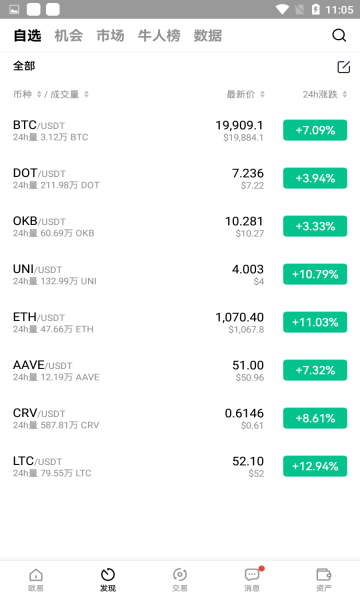This screenshot has height=600, width=360.
Task: Open the UNI/USDT pair row
Action: pyautogui.click(x=180, y=274)
